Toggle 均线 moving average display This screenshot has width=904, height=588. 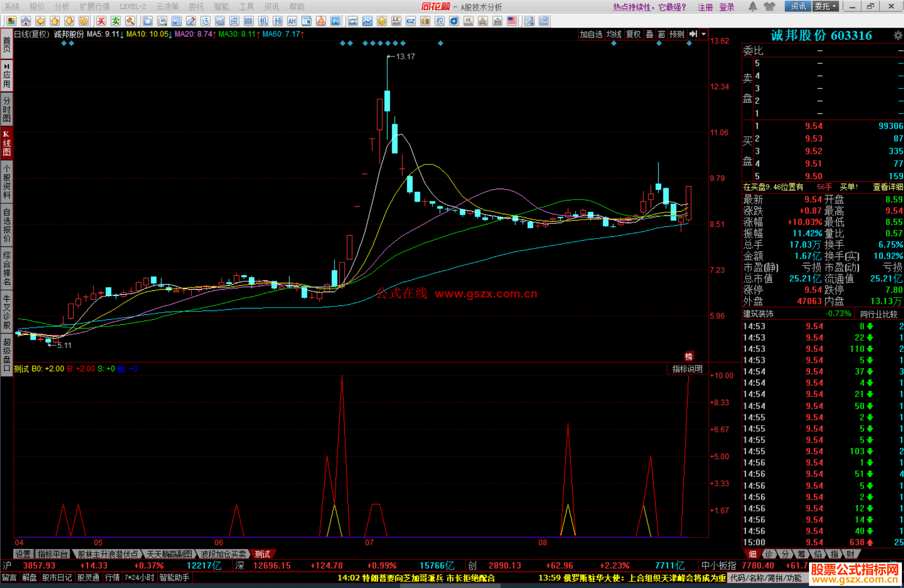614,34
